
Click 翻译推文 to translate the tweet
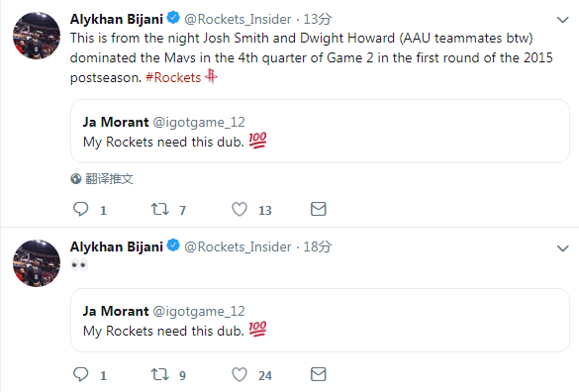(109, 179)
